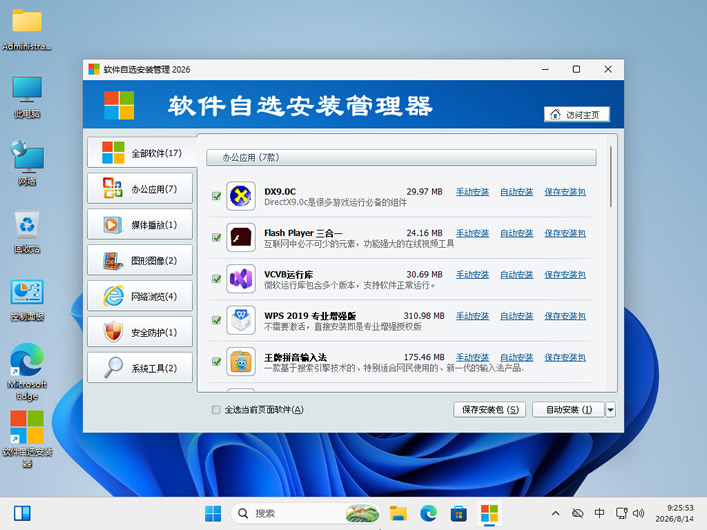Open dropdown arrow beside 自动安装 button
This screenshot has width=707, height=530.
click(610, 410)
